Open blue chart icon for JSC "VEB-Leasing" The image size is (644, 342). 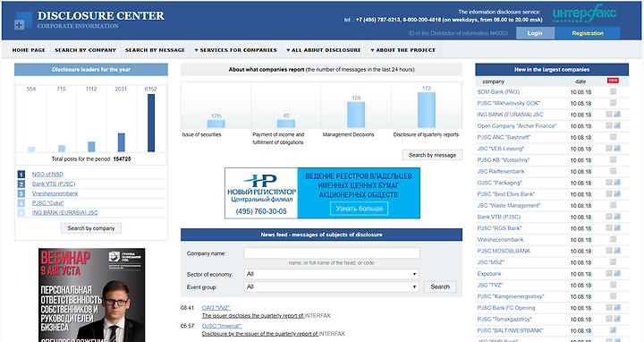tap(617, 149)
